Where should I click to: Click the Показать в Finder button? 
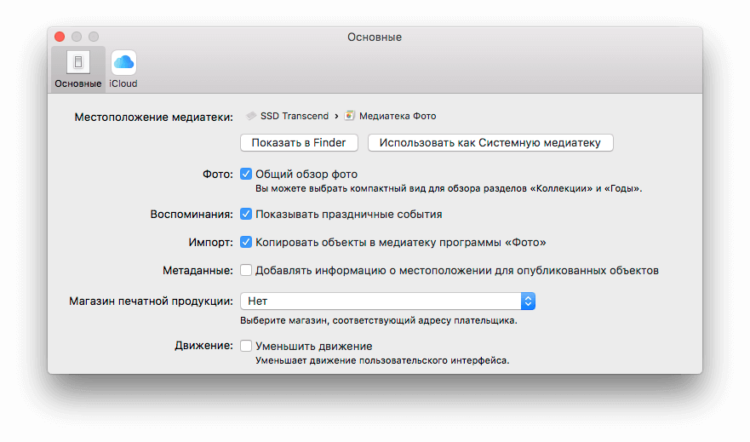pos(299,143)
